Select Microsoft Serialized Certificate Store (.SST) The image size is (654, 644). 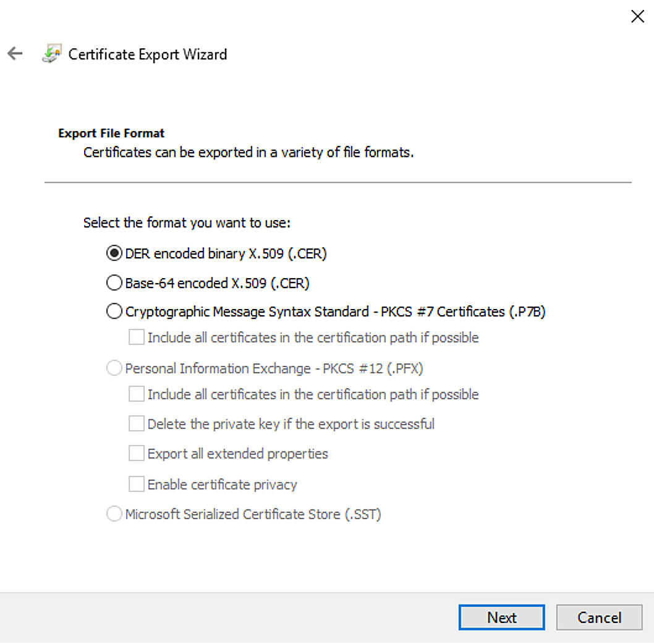[114, 514]
